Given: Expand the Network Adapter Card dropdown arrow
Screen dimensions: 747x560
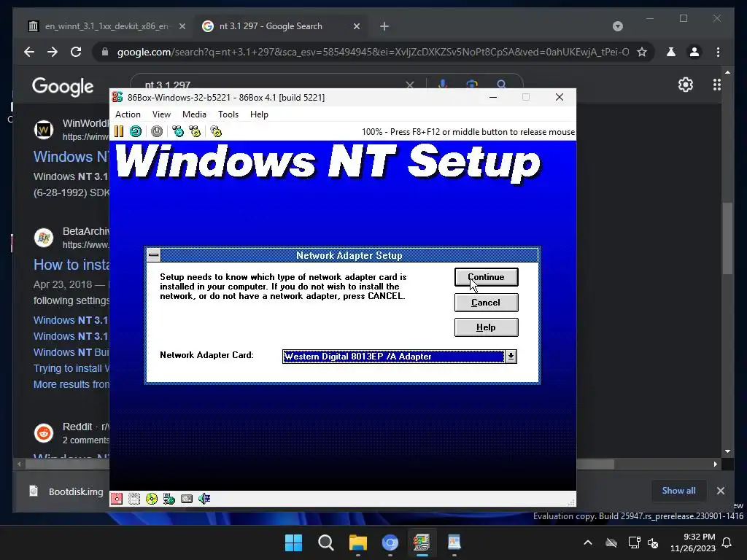Looking at the screenshot, I should pyautogui.click(x=511, y=356).
